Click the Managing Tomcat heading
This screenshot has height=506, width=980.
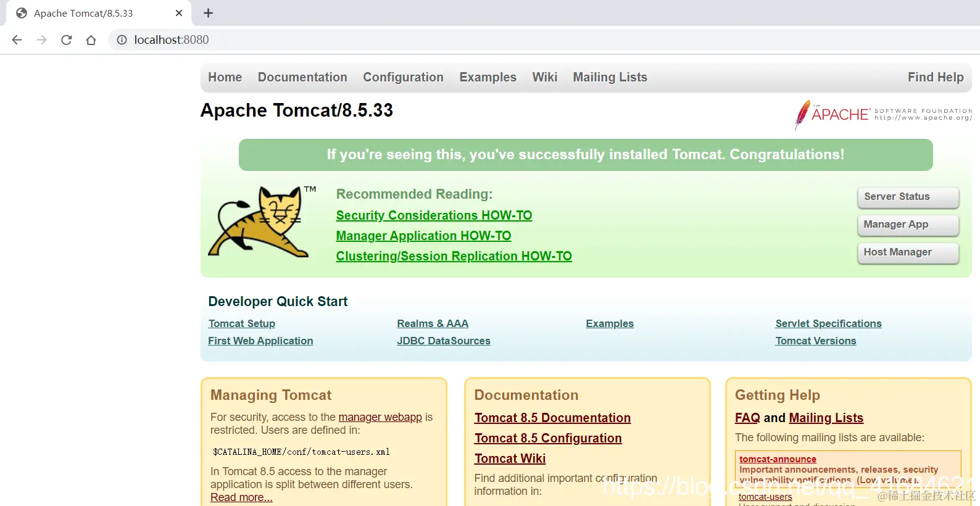coord(271,395)
